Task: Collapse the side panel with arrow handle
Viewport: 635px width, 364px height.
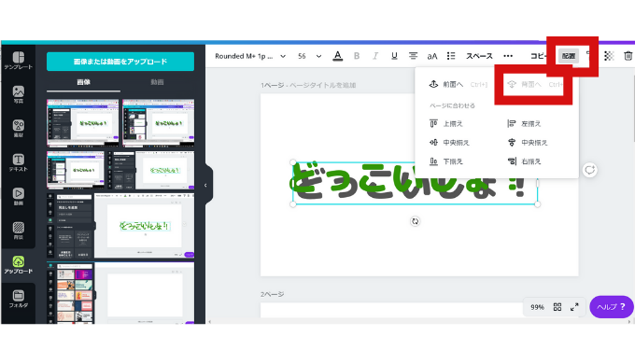Action: 205,185
